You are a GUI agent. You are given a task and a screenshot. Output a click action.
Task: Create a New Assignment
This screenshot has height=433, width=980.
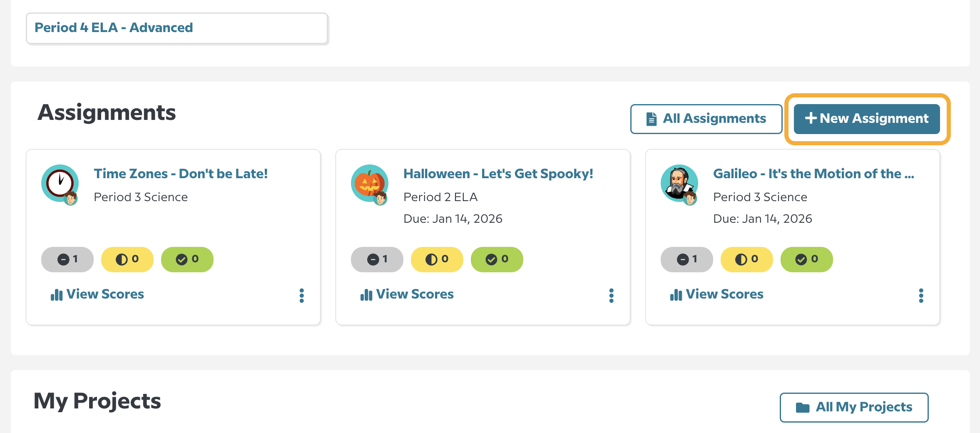coord(866,119)
